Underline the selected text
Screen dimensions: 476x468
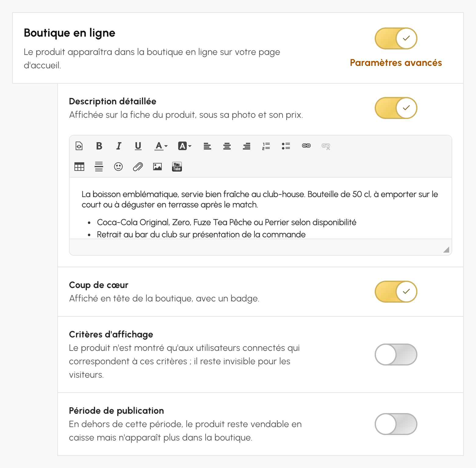[138, 146]
